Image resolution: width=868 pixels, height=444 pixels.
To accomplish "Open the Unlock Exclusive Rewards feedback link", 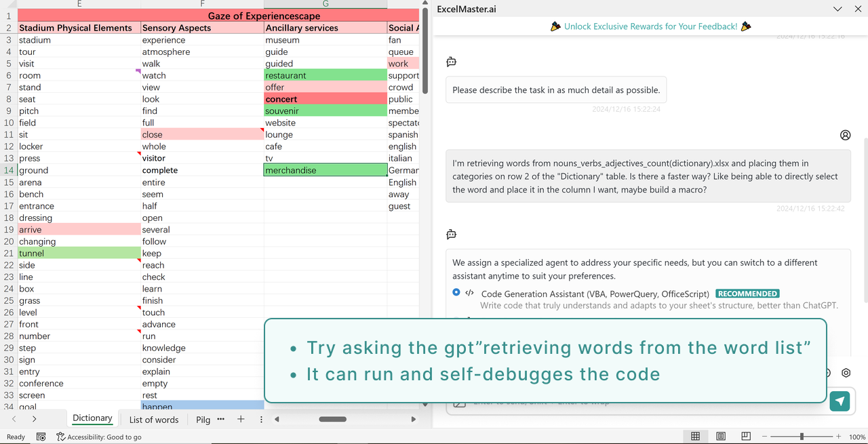I will click(650, 26).
